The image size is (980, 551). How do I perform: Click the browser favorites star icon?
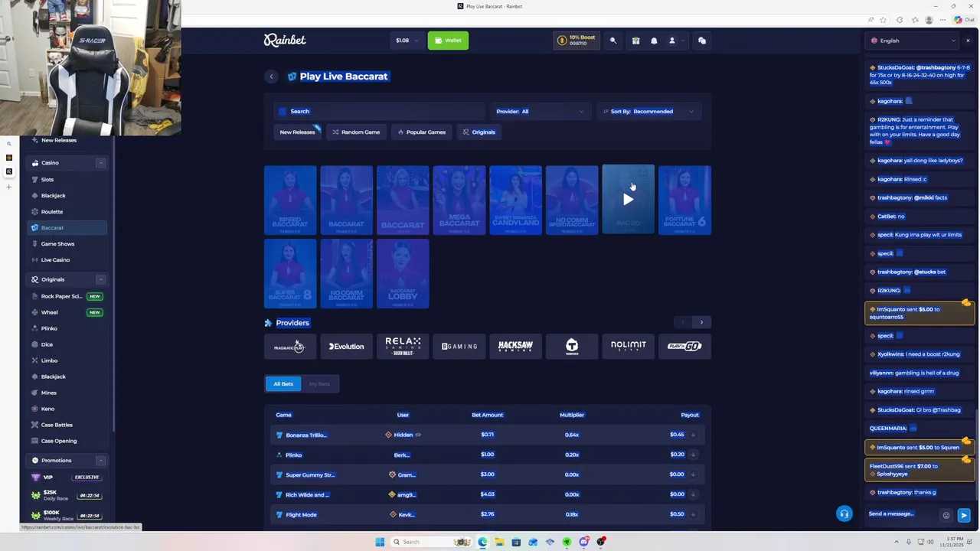tap(883, 20)
